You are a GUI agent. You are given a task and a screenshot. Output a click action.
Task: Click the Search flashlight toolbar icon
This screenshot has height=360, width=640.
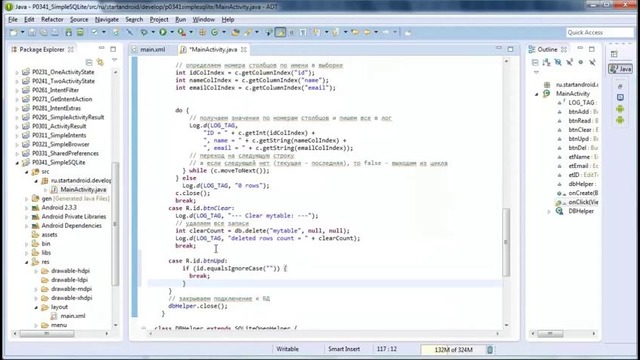pos(248,32)
